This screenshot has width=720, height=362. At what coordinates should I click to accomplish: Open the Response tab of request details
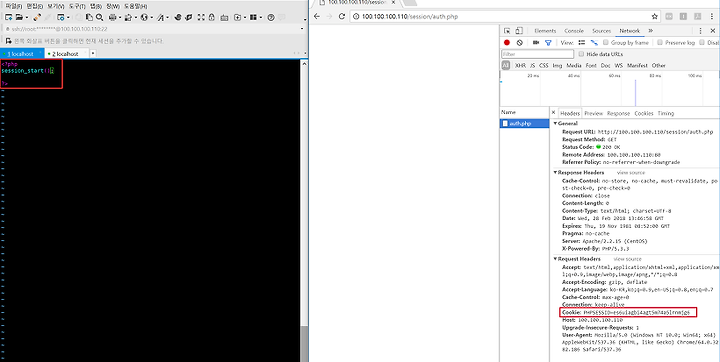[x=619, y=113]
